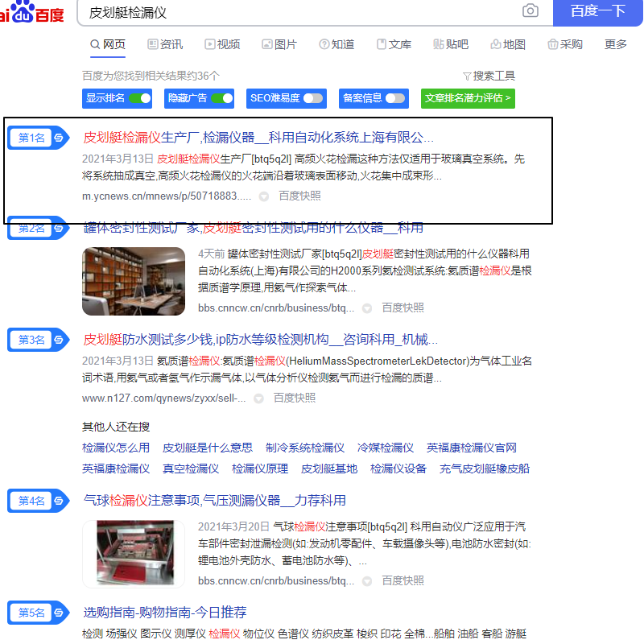Click the m.ycnews.cn result URL

[167, 196]
